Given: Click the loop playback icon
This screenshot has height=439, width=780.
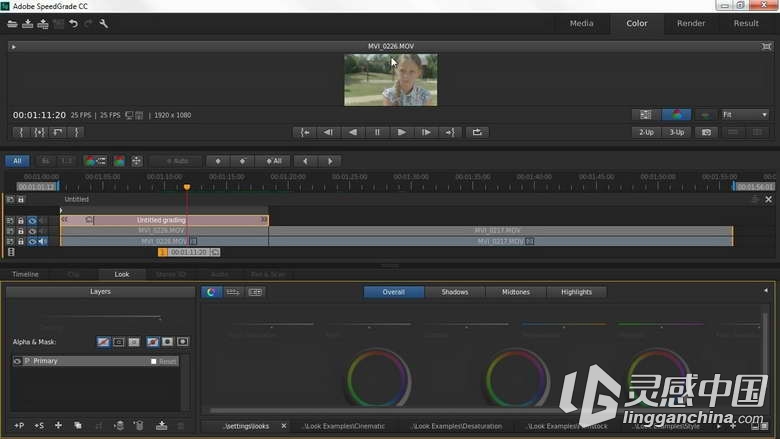Looking at the screenshot, I should (x=477, y=132).
